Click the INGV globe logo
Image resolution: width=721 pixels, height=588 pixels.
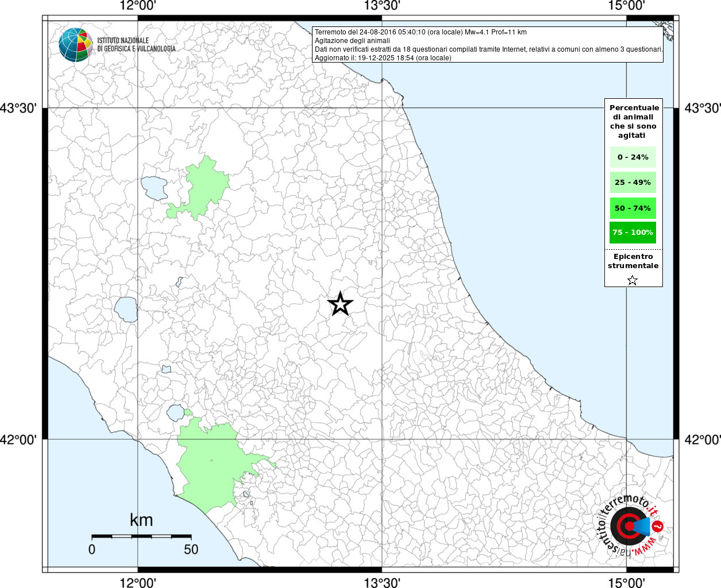pos(75,44)
